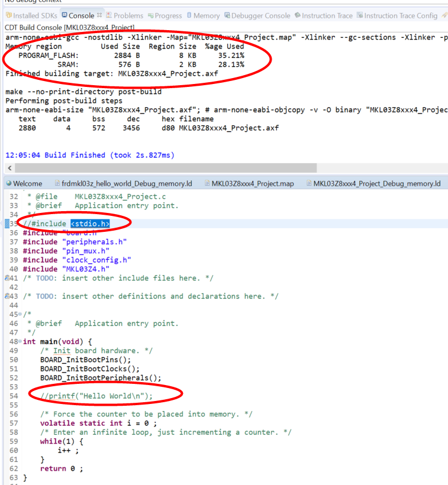Click the console horizontal scrollbar thumb

pyautogui.click(x=166, y=168)
